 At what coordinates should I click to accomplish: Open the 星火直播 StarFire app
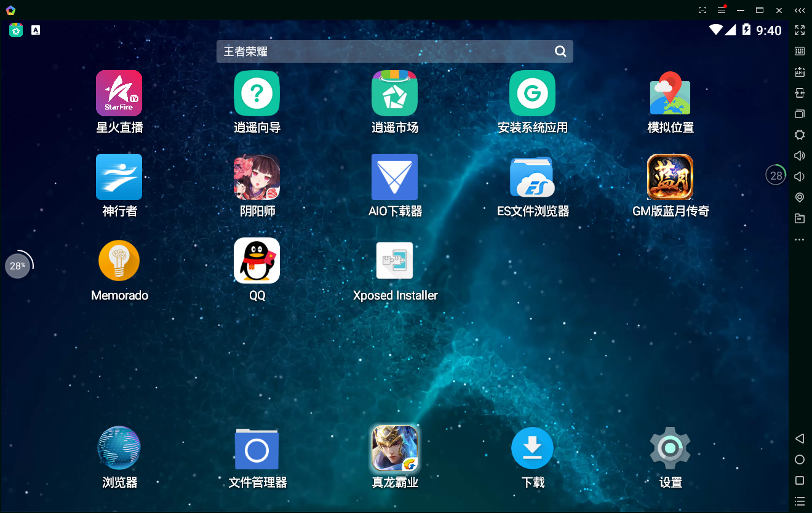(119, 93)
